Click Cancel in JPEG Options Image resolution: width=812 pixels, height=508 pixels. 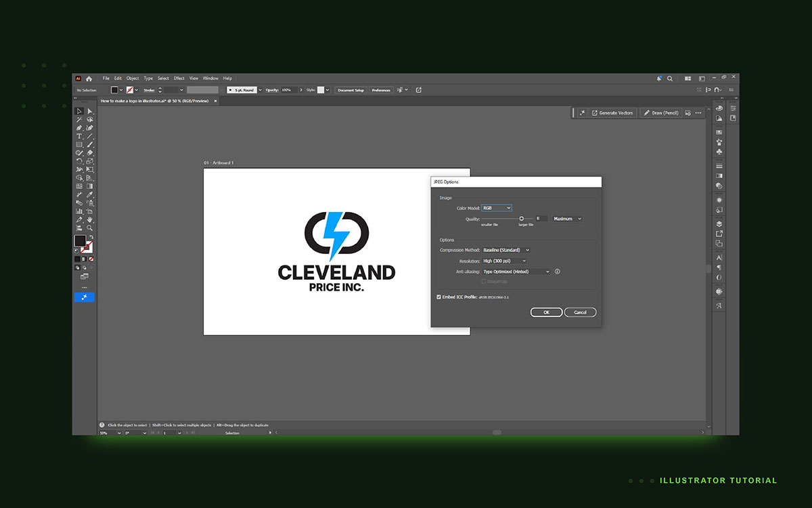580,312
